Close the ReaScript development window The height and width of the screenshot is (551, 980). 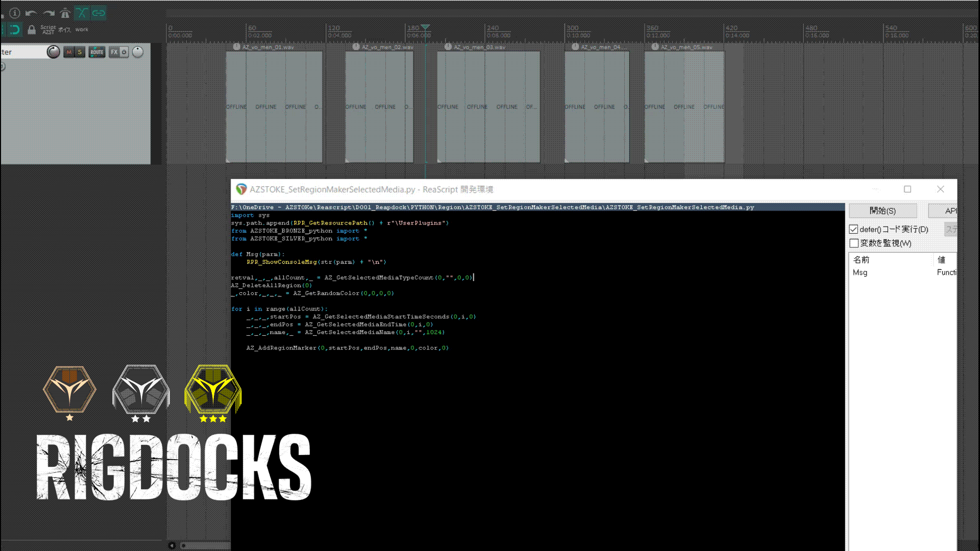click(x=940, y=189)
